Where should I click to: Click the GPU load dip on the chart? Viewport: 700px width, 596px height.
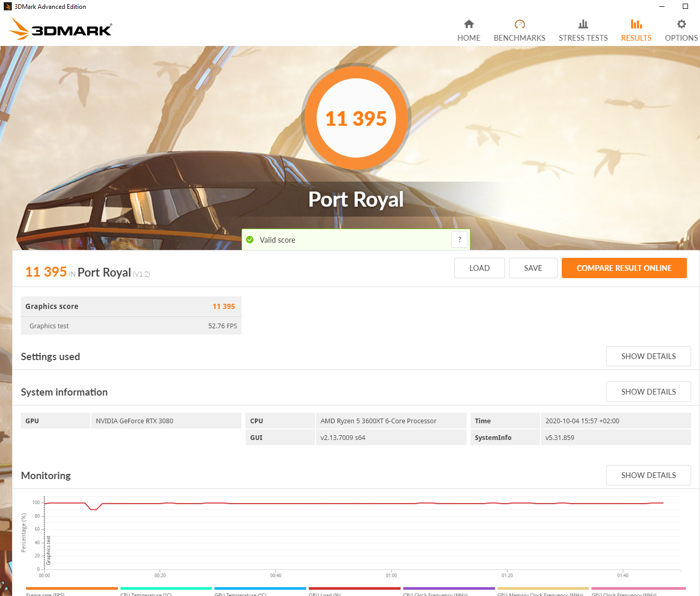coord(93,508)
